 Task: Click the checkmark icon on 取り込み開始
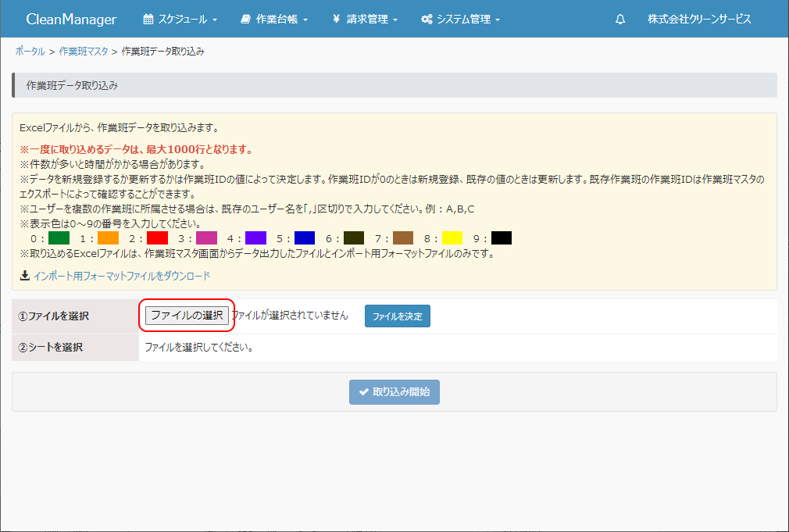click(x=364, y=392)
